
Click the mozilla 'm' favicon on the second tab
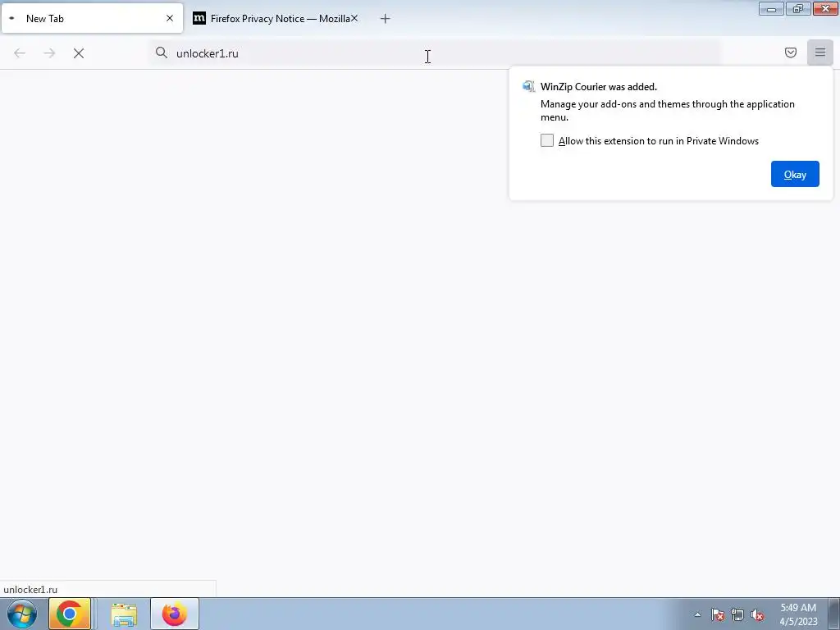199,18
